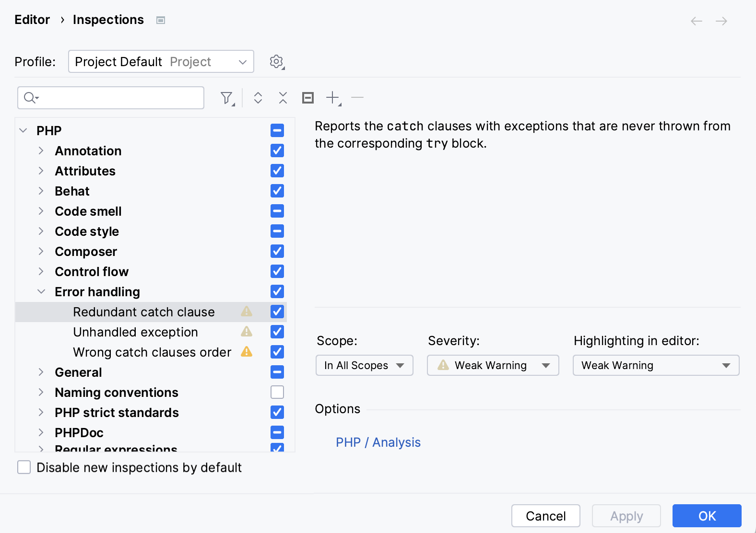Open the Profile dropdown

[x=161, y=61]
